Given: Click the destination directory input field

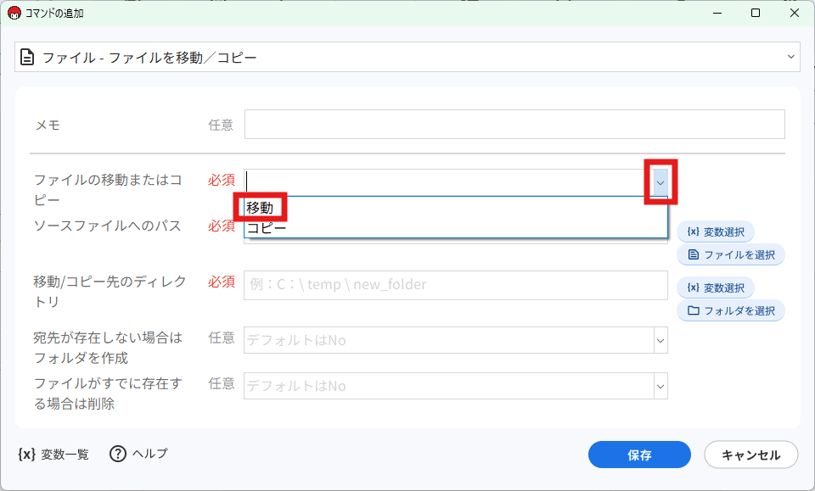Looking at the screenshot, I should 456,285.
